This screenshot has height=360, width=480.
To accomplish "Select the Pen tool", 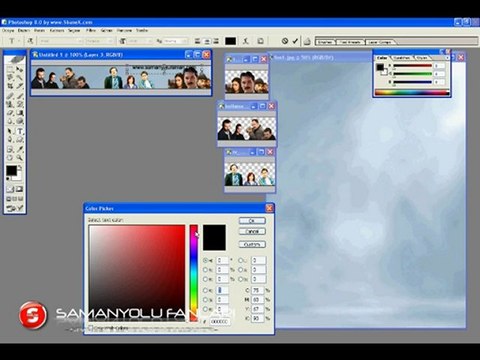I will click(10, 139).
